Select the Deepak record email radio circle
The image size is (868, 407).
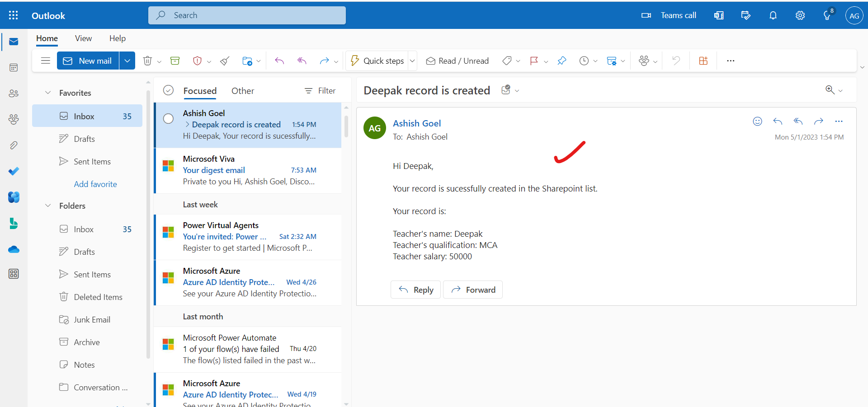168,118
